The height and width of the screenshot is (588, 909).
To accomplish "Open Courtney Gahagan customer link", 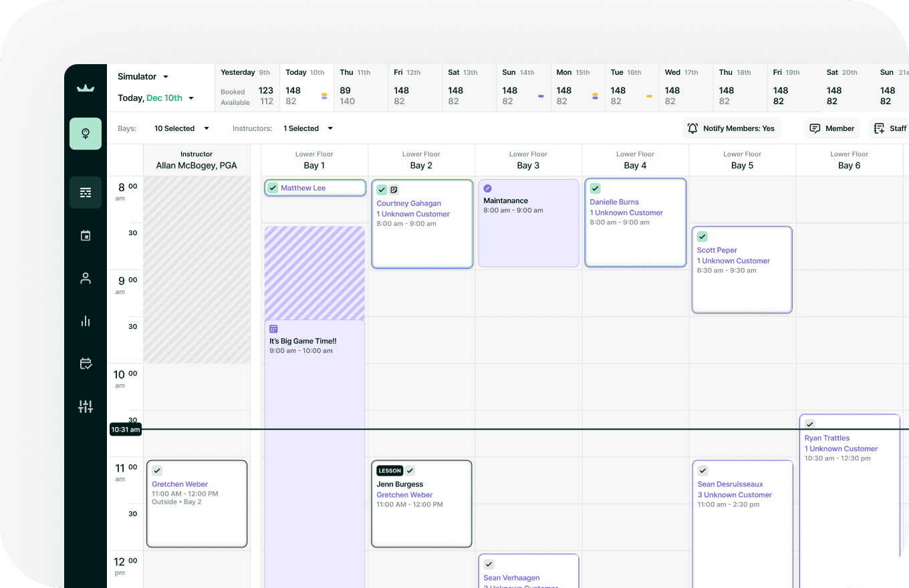I will pyautogui.click(x=408, y=203).
